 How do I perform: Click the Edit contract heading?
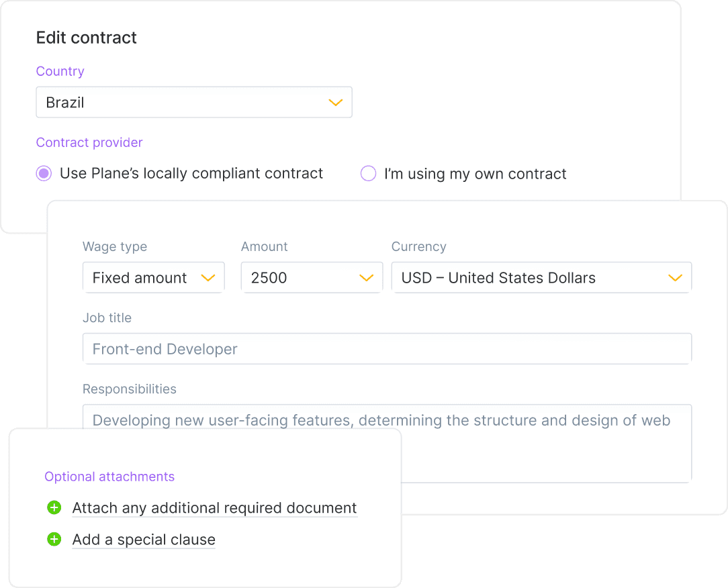point(87,38)
